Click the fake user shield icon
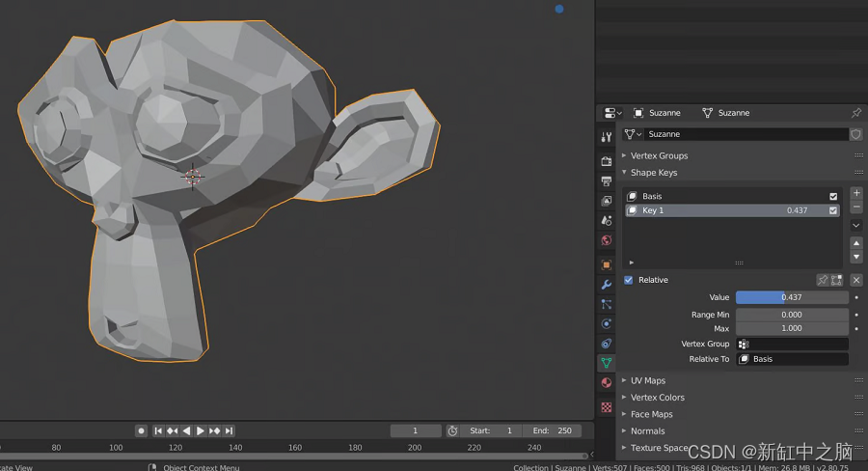Screen dimensions: 868x471 pos(855,134)
